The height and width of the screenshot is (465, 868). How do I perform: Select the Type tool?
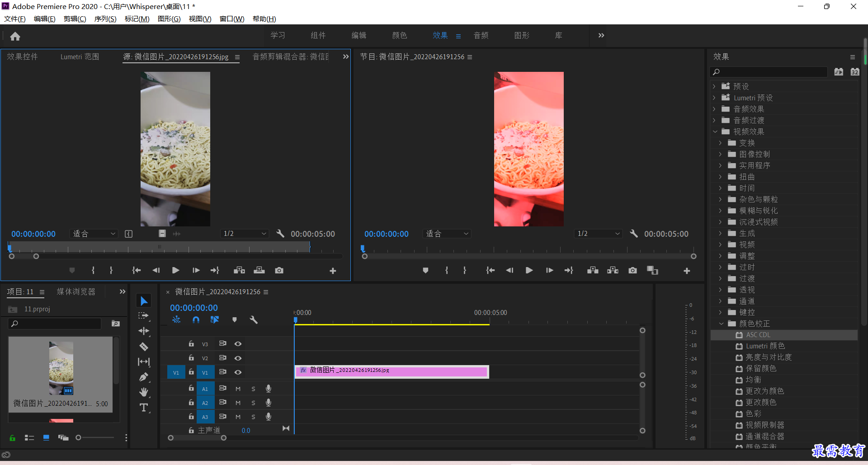tap(144, 408)
